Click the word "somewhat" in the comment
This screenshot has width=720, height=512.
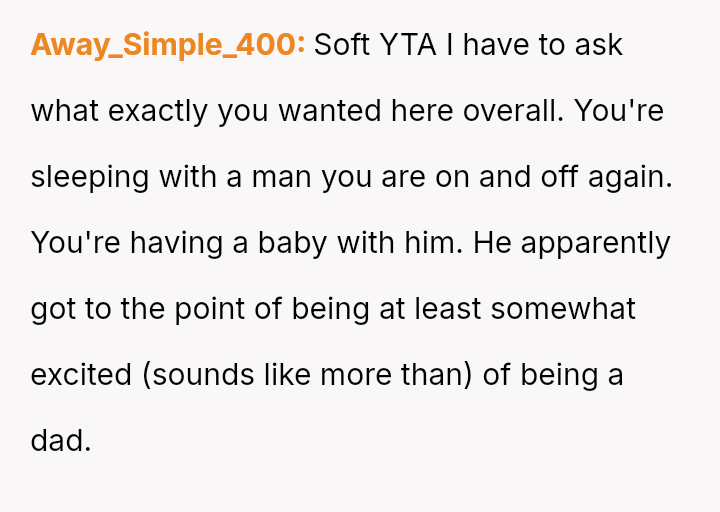click(563, 309)
